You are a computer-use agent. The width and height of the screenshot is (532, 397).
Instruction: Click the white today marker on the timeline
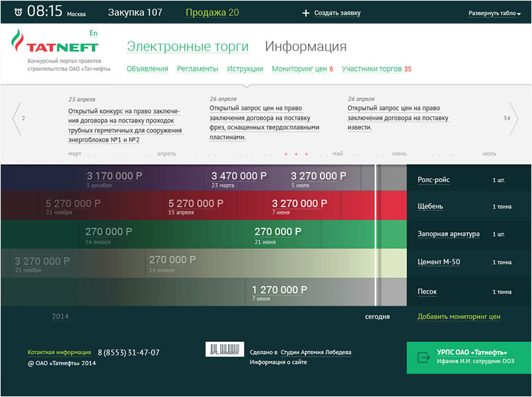tap(377, 235)
